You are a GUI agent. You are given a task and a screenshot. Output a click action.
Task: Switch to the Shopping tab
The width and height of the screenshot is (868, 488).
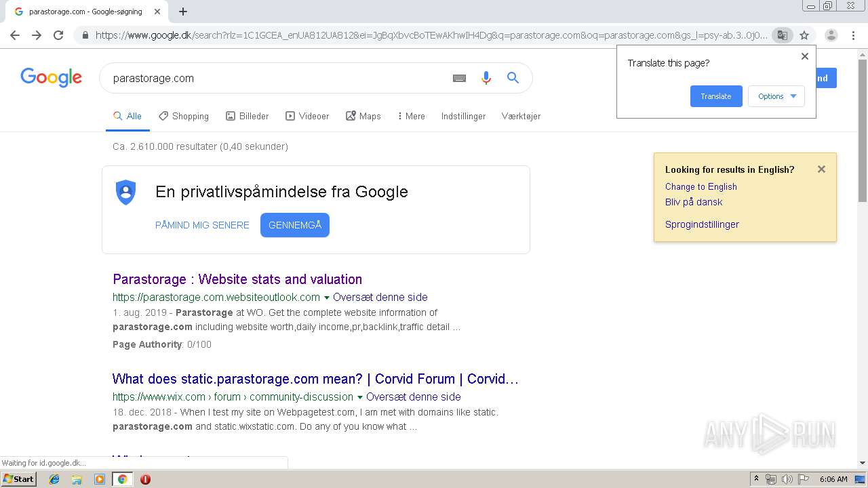tap(184, 116)
